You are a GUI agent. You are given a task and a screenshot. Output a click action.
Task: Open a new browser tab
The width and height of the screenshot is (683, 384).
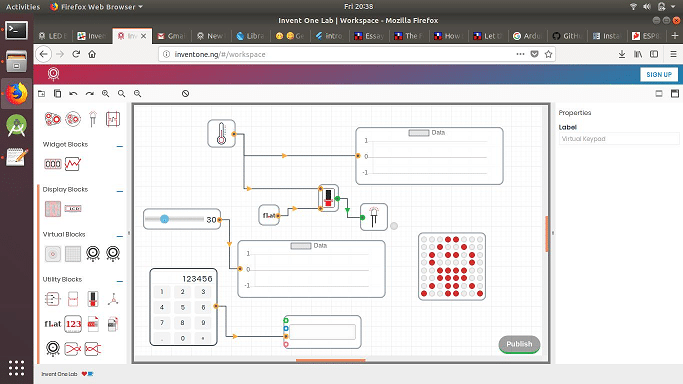tap(675, 36)
